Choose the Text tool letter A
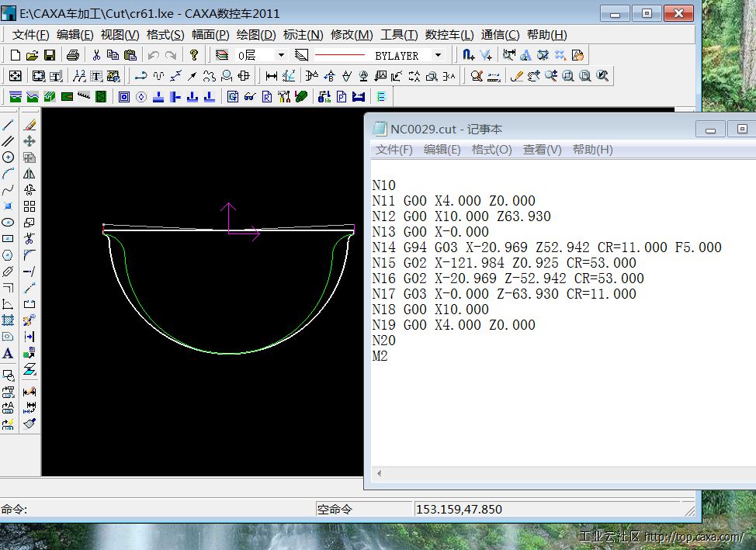Viewport: 756px width, 550px height. (9, 353)
